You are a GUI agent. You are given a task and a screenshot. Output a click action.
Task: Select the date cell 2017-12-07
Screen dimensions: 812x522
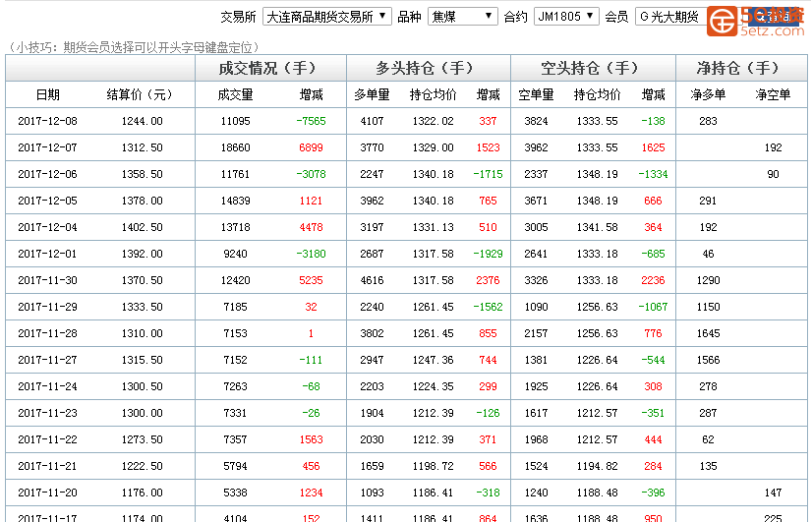(47, 147)
